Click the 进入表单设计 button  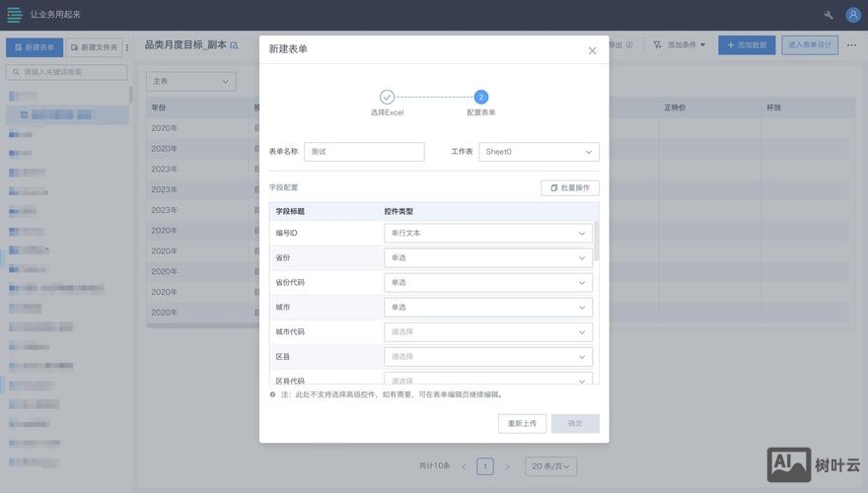[x=810, y=44]
